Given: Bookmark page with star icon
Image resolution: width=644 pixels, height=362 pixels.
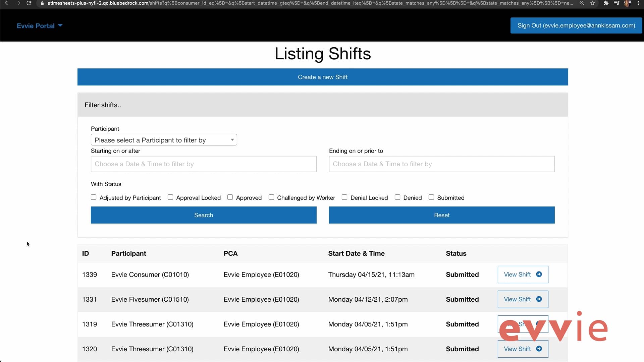Looking at the screenshot, I should [x=593, y=3].
